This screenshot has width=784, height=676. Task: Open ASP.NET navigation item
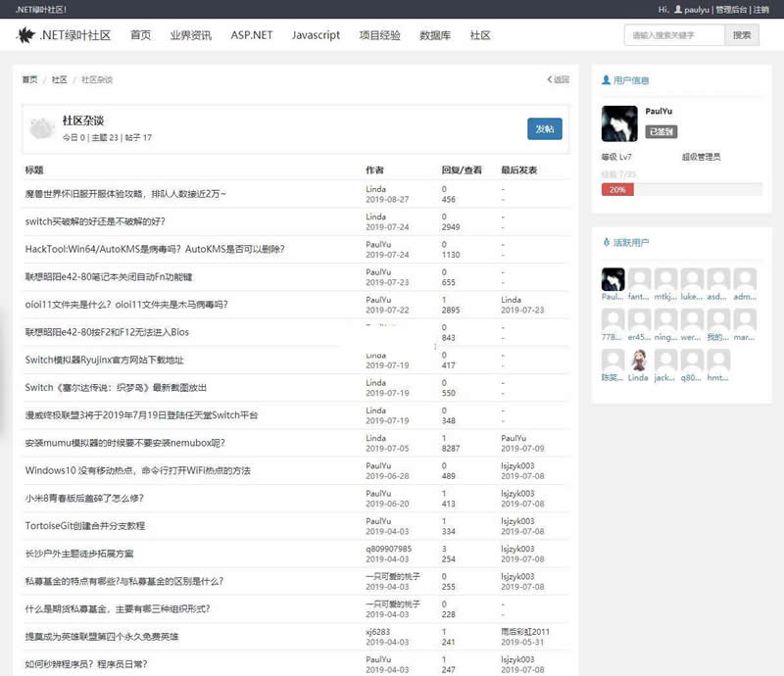[252, 35]
